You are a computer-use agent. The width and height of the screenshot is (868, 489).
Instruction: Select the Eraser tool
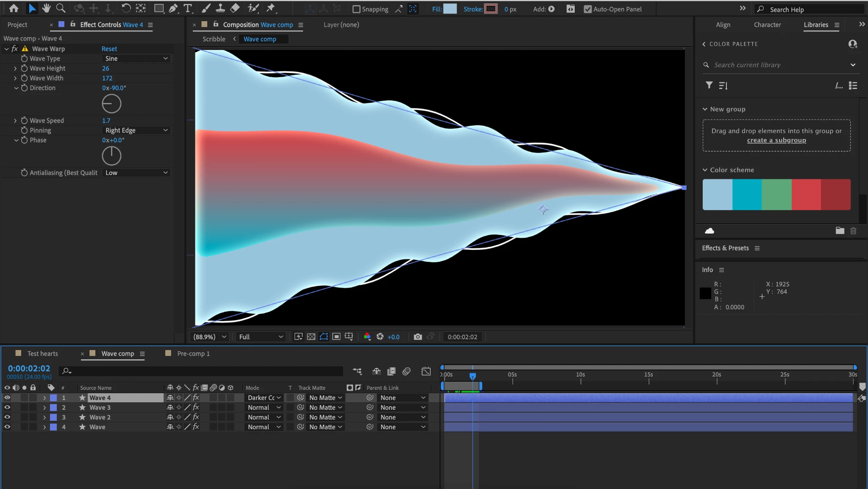(x=235, y=8)
